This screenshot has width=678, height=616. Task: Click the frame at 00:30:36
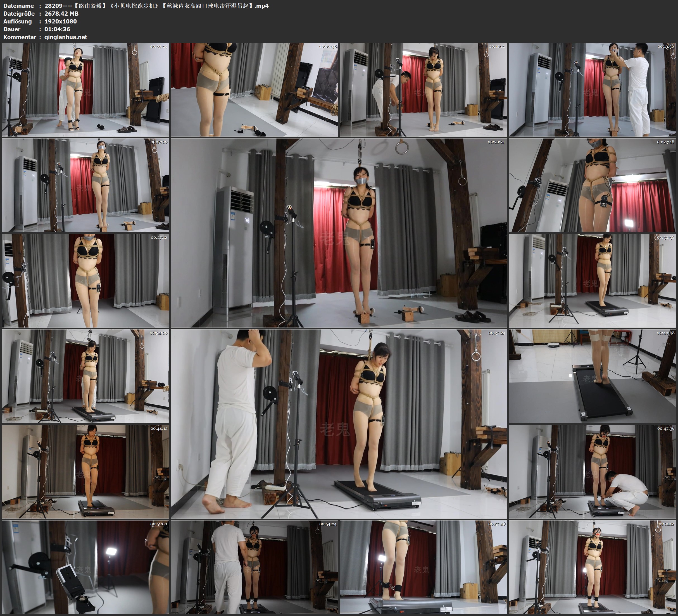click(x=592, y=281)
